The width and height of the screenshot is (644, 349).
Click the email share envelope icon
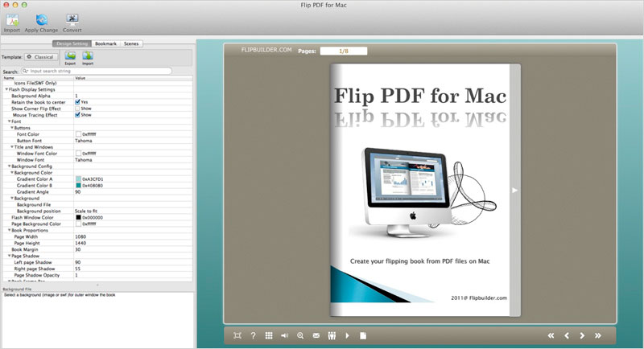point(316,335)
